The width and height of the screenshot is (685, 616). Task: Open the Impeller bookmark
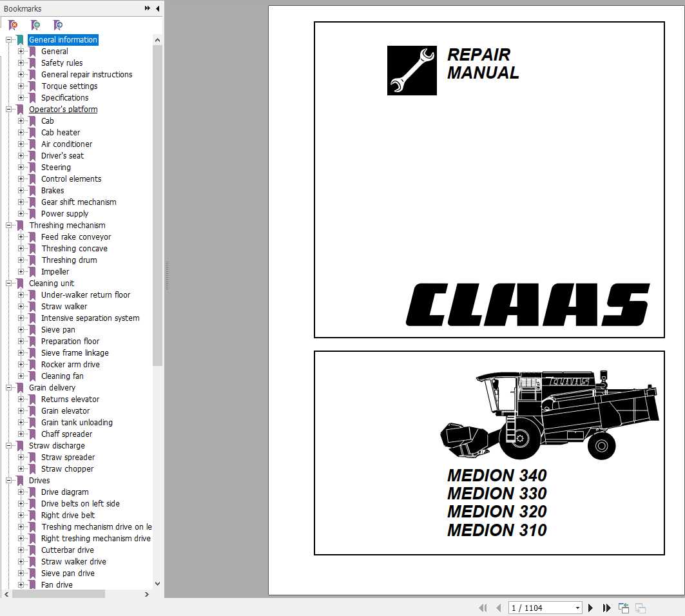55,272
